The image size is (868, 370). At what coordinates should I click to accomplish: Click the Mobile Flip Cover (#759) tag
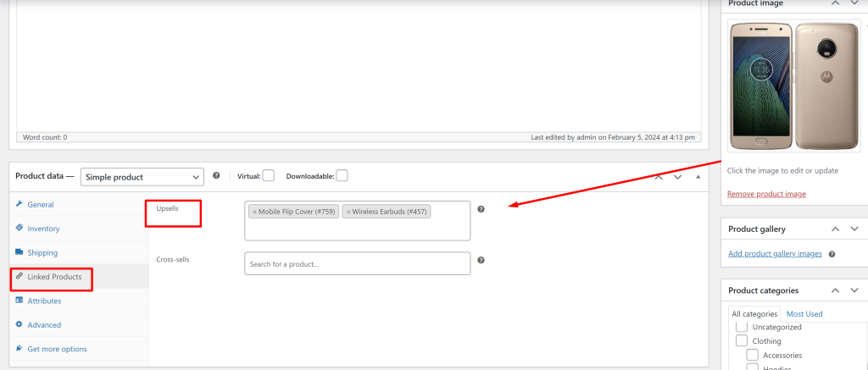pos(293,212)
